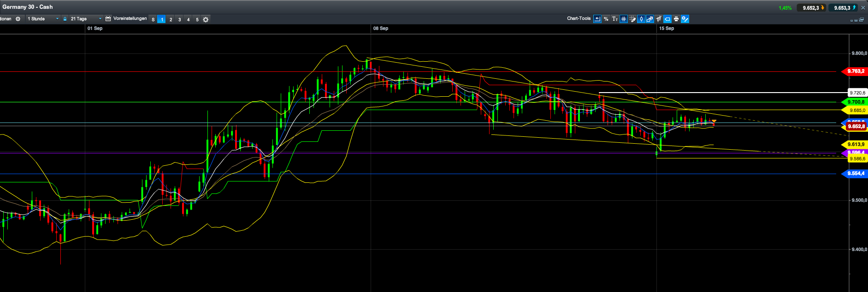Select the yellow 9.685,0 price label
868x292 pixels.
[x=855, y=111]
